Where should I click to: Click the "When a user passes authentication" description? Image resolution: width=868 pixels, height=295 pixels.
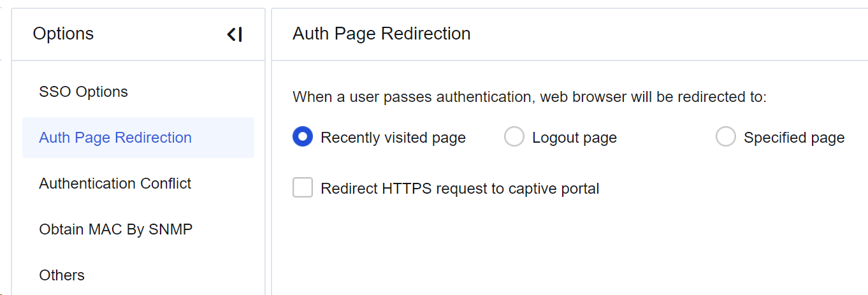(x=529, y=97)
